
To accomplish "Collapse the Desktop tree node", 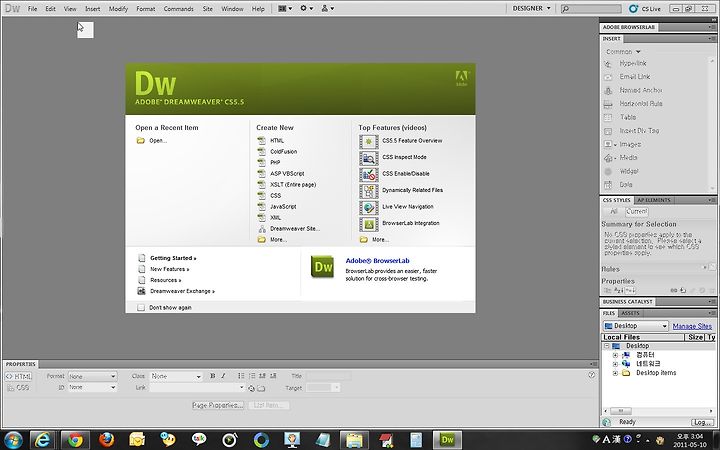I will click(x=607, y=346).
